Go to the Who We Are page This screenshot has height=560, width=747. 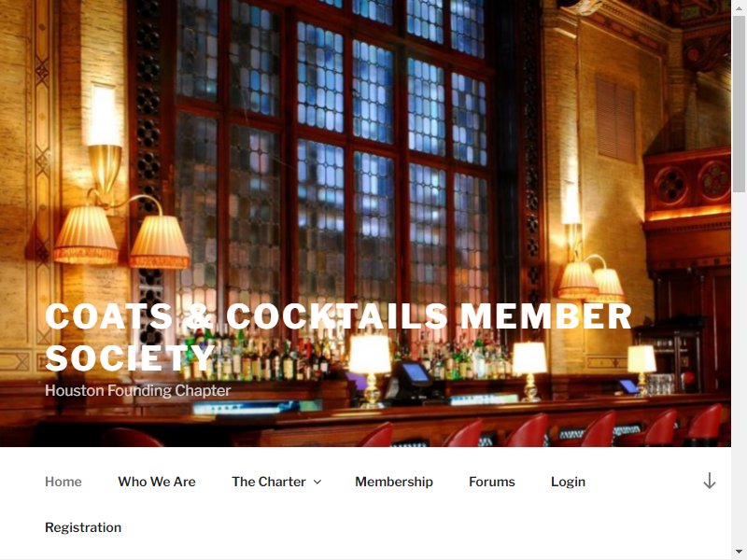(157, 482)
